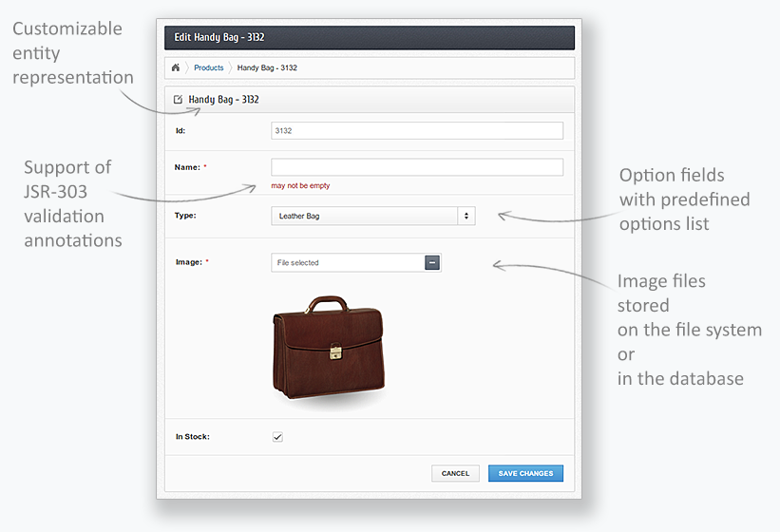780x532 pixels.
Task: Click the In Stock label
Action: point(192,437)
